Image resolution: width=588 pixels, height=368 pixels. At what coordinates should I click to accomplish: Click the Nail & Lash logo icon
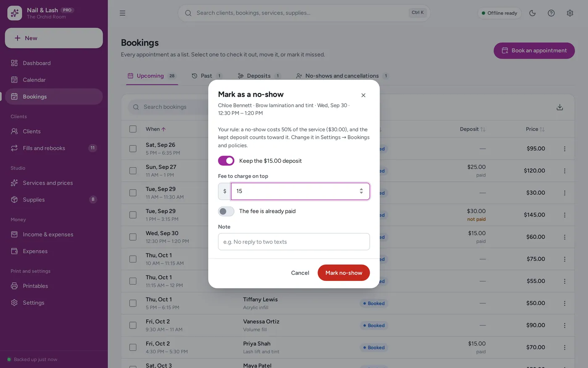tap(15, 13)
